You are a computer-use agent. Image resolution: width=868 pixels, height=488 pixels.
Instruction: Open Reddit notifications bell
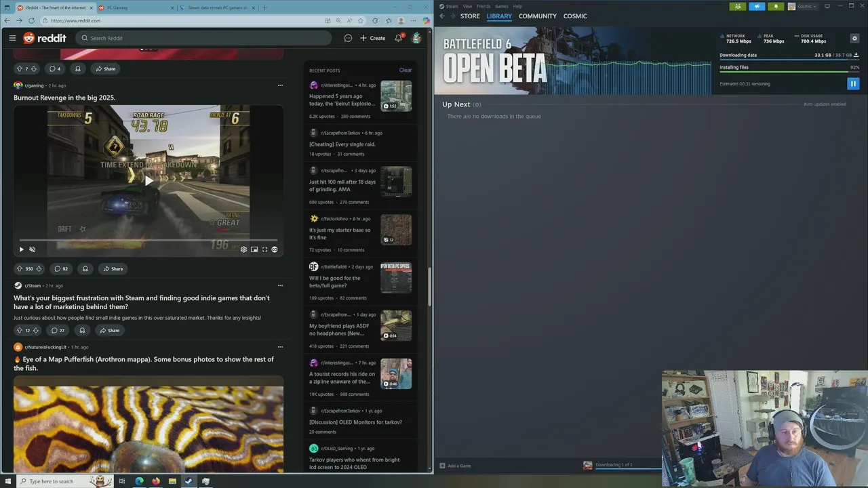[398, 38]
